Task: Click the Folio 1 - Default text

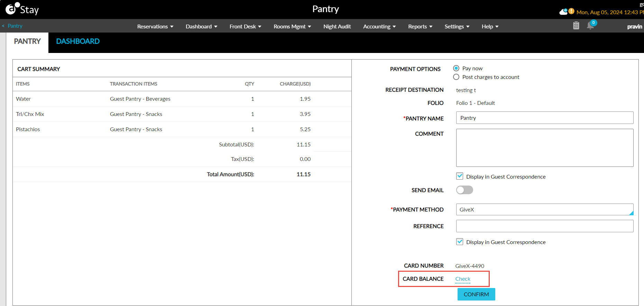Action: tap(475, 103)
